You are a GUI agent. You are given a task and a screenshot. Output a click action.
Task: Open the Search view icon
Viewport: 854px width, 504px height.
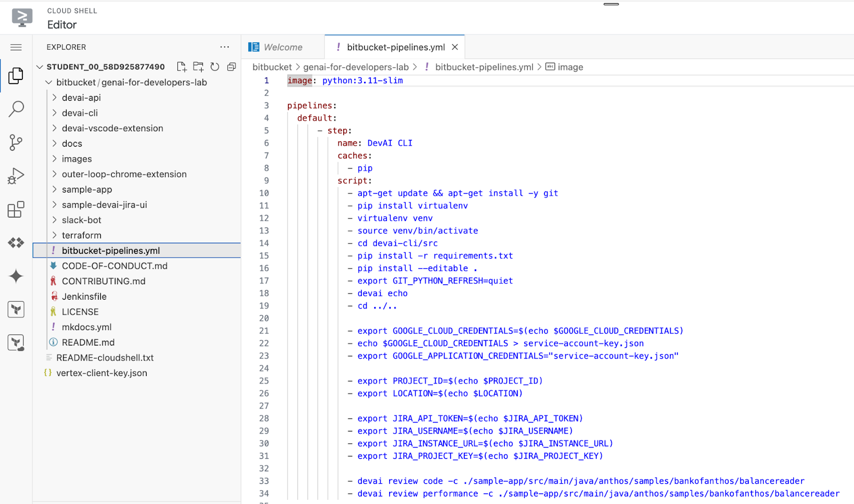pos(16,109)
